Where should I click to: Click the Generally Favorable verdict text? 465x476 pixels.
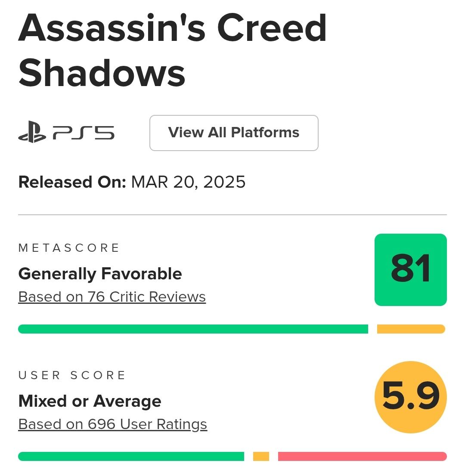click(100, 274)
